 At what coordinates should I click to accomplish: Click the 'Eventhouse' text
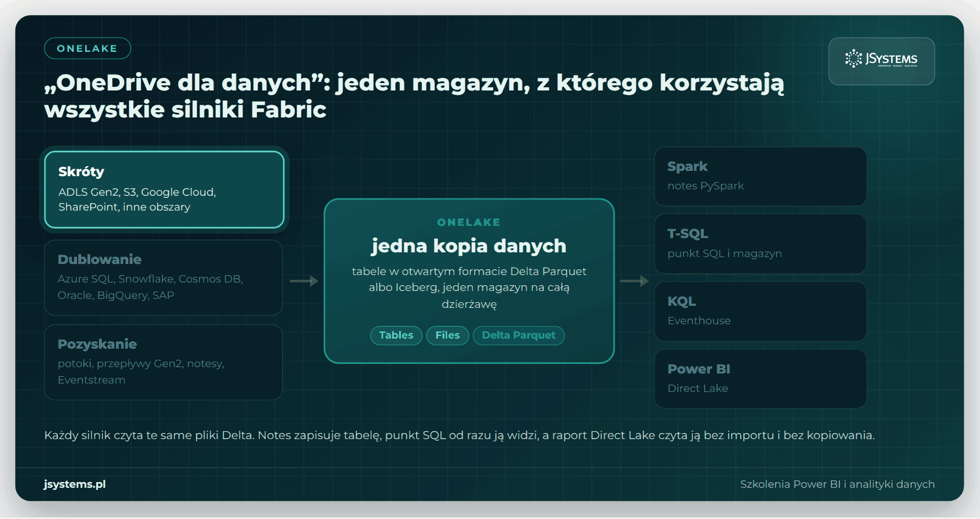point(699,321)
